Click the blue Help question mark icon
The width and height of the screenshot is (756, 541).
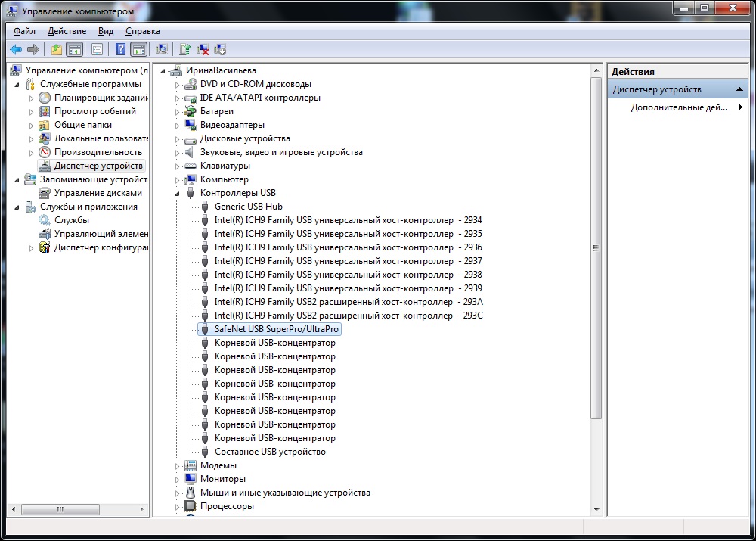[x=120, y=50]
